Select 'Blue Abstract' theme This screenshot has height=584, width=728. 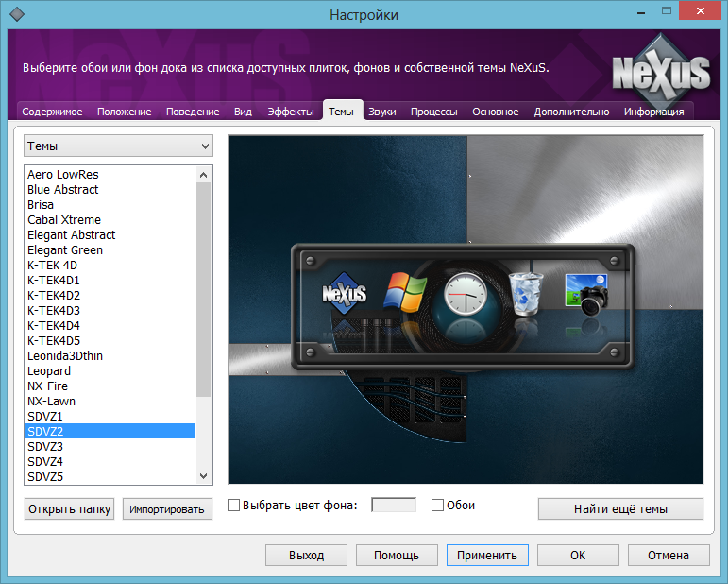[110, 190]
